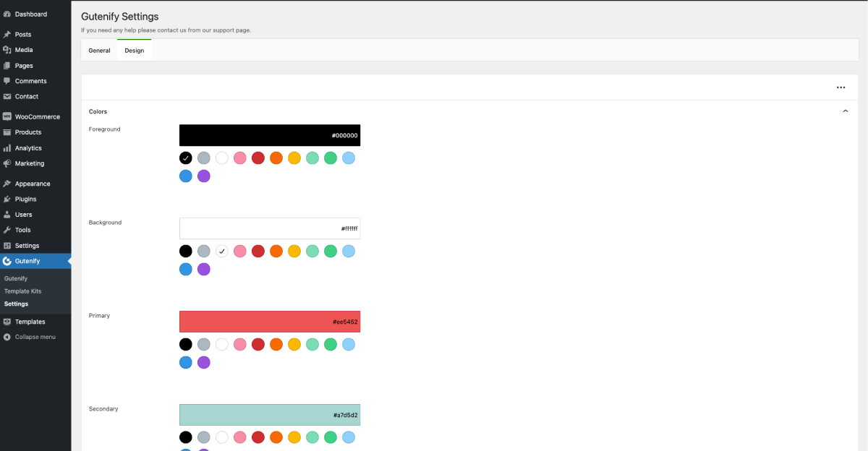The width and height of the screenshot is (868, 451).
Task: Click the Secondary #a7d5d2 color bar
Action: [270, 415]
